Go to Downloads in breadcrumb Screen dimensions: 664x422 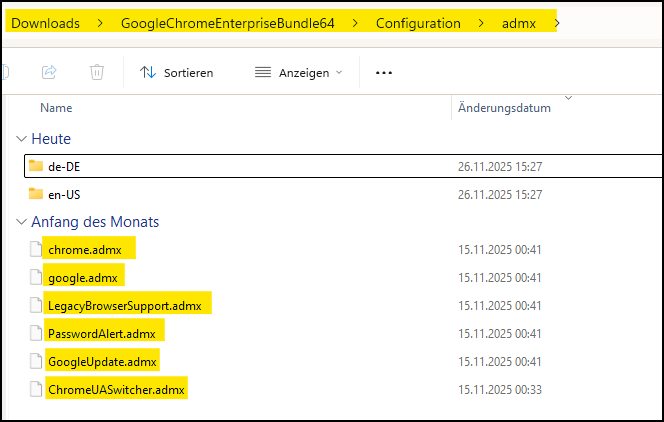pyautogui.click(x=45, y=23)
